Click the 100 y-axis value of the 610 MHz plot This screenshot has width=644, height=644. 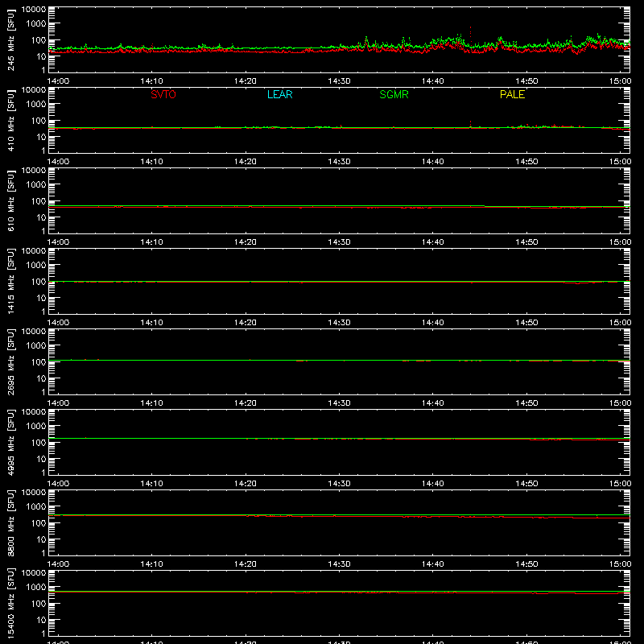point(39,201)
